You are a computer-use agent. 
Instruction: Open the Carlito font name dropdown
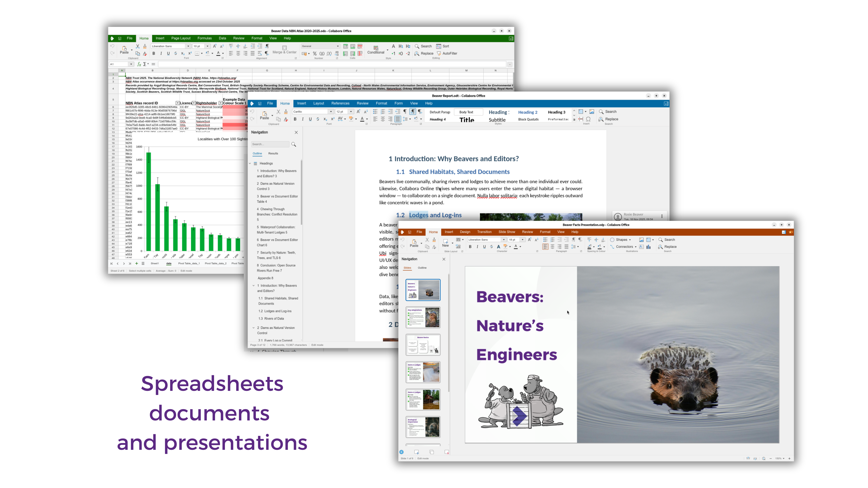point(331,112)
